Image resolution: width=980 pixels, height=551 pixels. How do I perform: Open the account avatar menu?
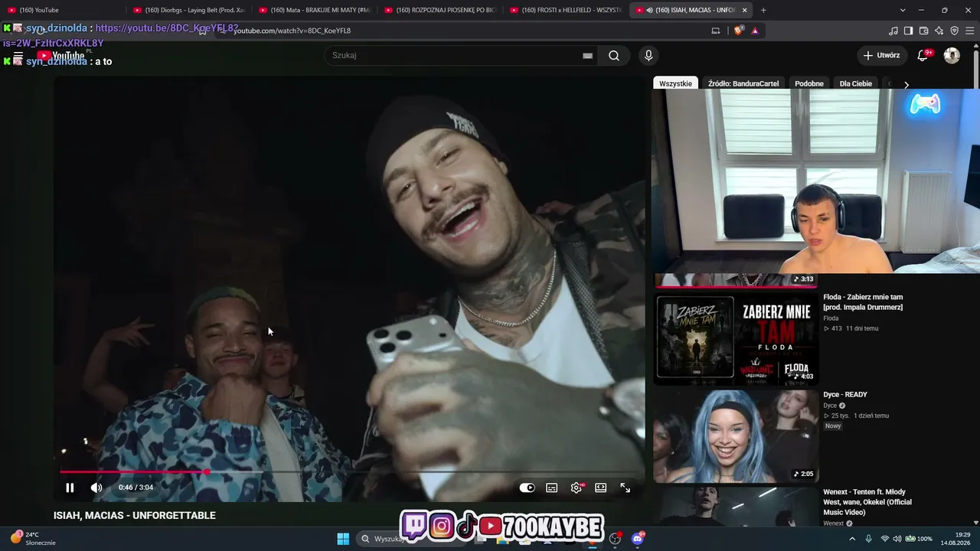pyautogui.click(x=952, y=55)
